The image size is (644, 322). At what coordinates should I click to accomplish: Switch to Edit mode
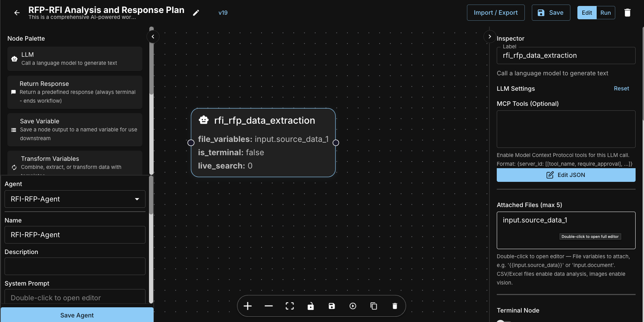(587, 13)
